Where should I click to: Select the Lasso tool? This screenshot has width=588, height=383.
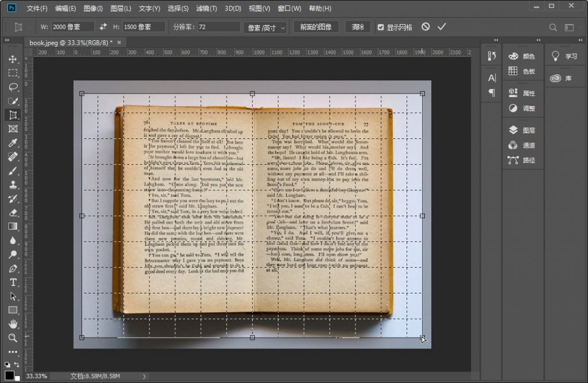[x=13, y=87]
